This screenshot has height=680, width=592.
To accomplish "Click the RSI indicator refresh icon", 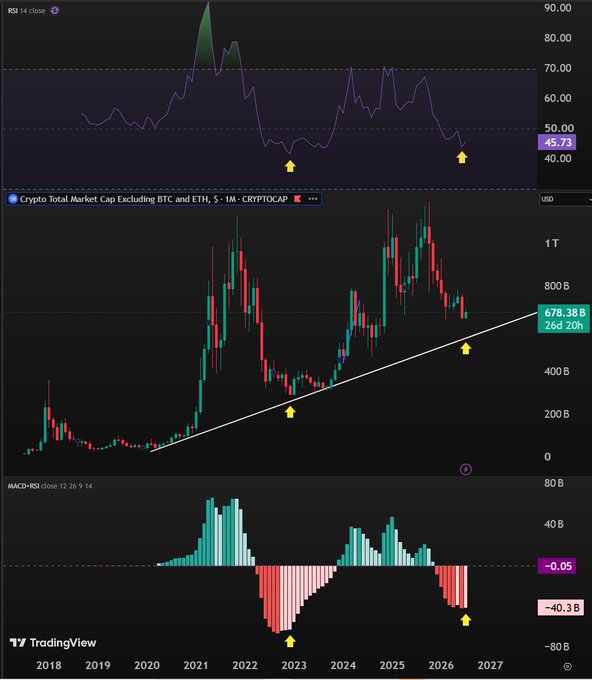I will (55, 10).
